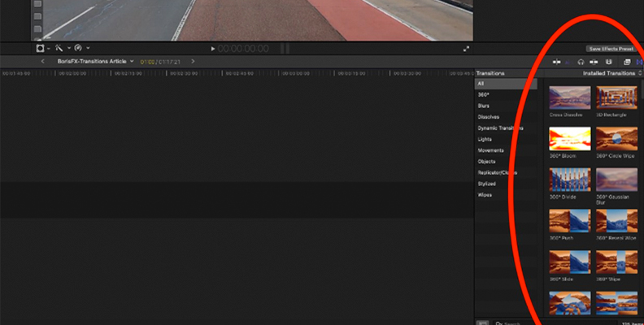Image resolution: width=644 pixels, height=325 pixels.
Task: Select the Wipes category
Action: point(506,195)
